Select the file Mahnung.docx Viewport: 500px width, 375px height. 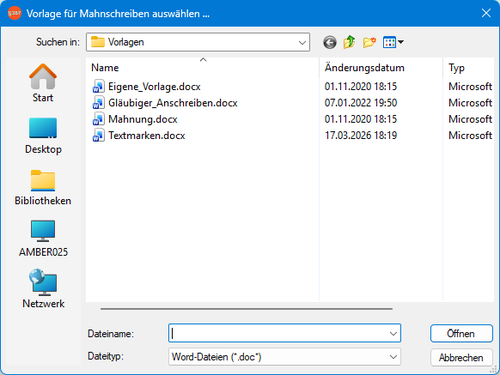[x=143, y=119]
